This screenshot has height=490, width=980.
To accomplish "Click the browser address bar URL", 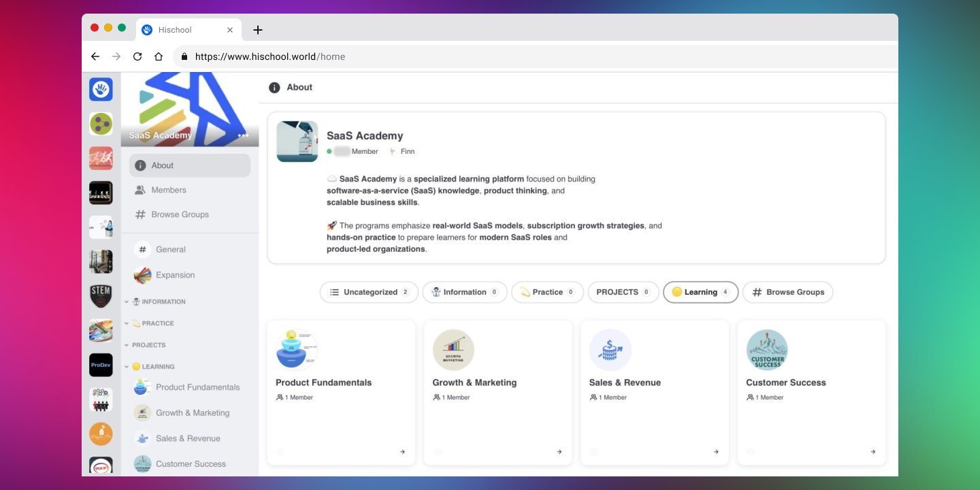I will [x=270, y=56].
